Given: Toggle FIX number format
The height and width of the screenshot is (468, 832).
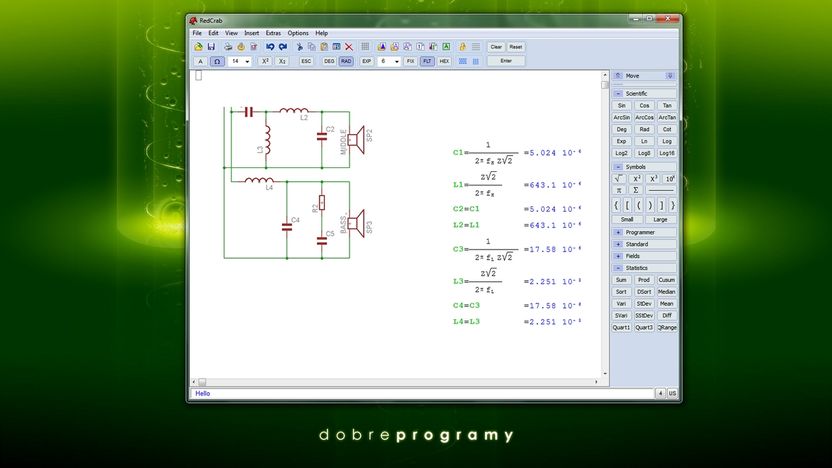Looking at the screenshot, I should pos(410,61).
